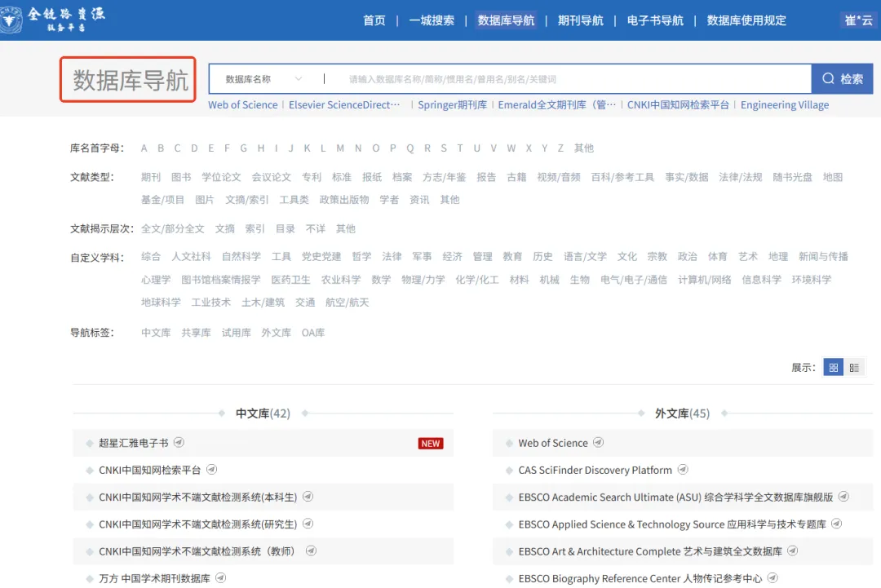The width and height of the screenshot is (881, 588).
Task: Open link icon beside EBSCO Applied Science row
Action: tap(837, 524)
